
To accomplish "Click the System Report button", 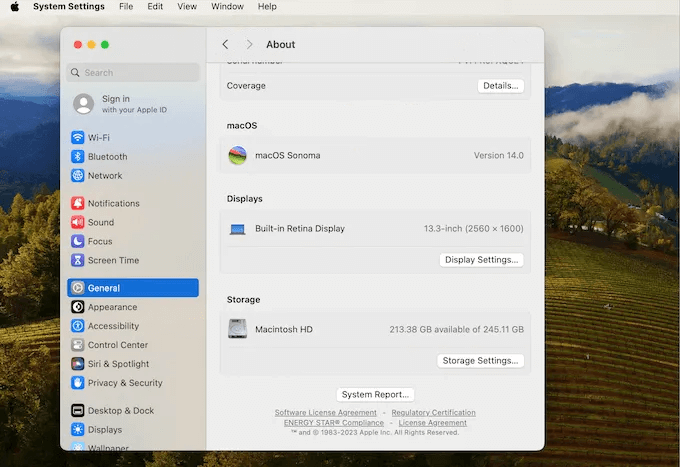I will 375,395.
